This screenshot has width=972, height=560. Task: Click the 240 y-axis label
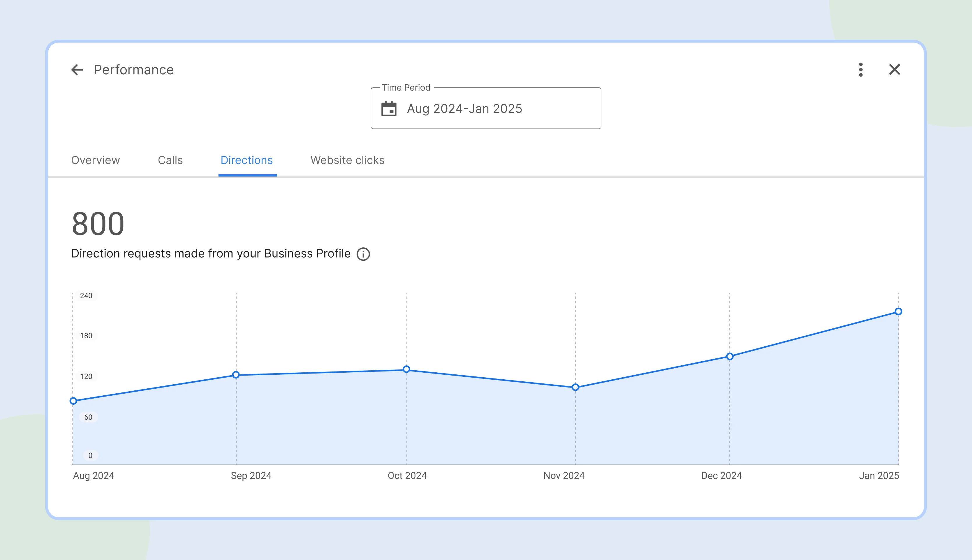86,295
